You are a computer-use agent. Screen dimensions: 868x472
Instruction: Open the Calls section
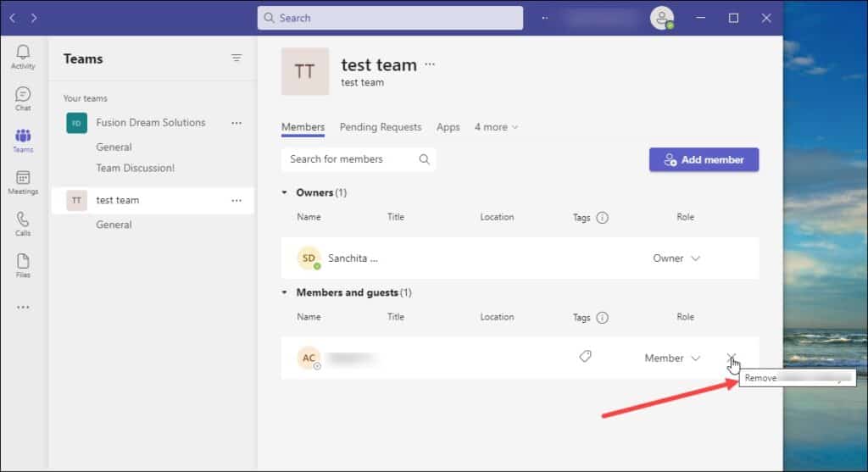point(23,224)
